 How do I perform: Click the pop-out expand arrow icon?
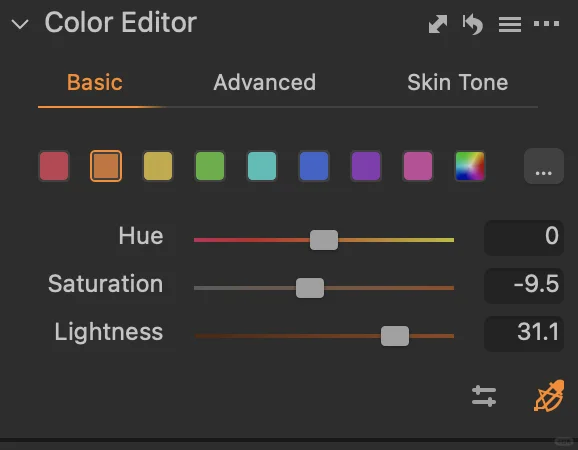pyautogui.click(x=438, y=24)
